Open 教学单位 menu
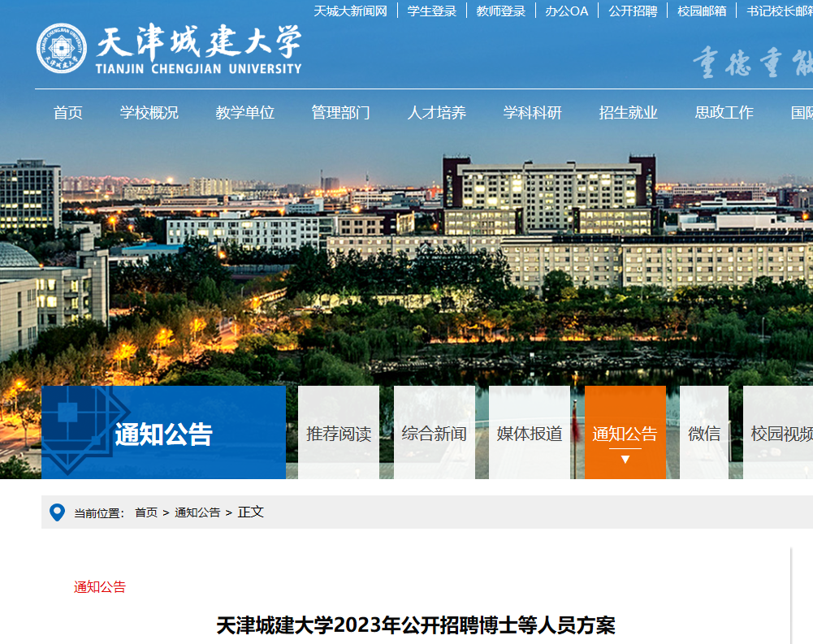 (x=244, y=113)
